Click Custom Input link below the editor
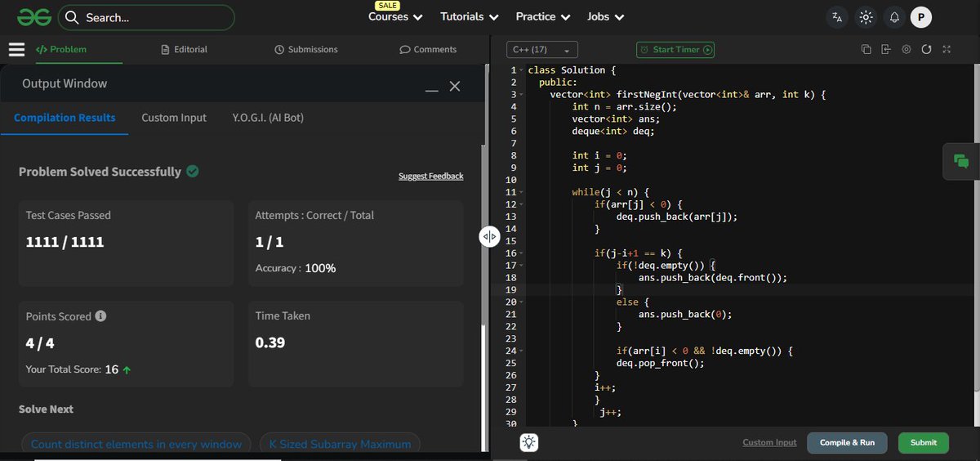Viewport: 980px width, 461px height. coord(769,442)
